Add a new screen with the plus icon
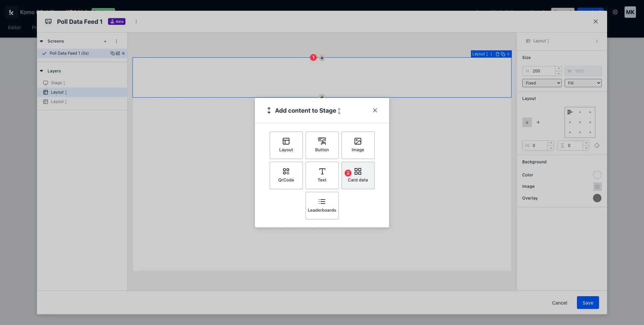 tap(105, 41)
